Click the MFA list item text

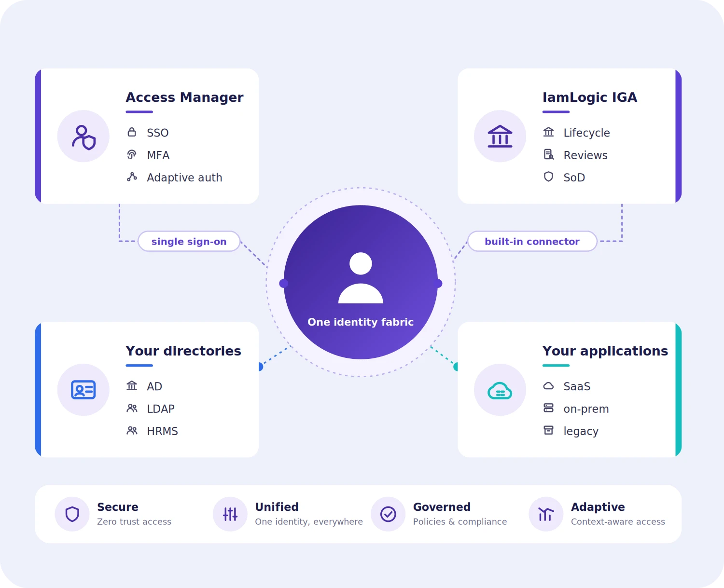point(158,155)
